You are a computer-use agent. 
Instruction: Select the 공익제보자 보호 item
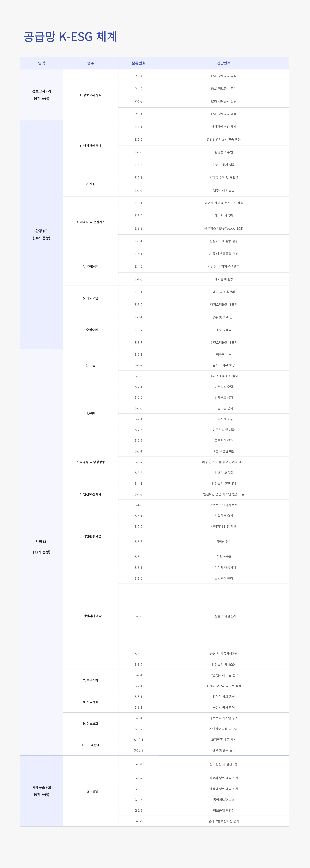tap(224, 800)
